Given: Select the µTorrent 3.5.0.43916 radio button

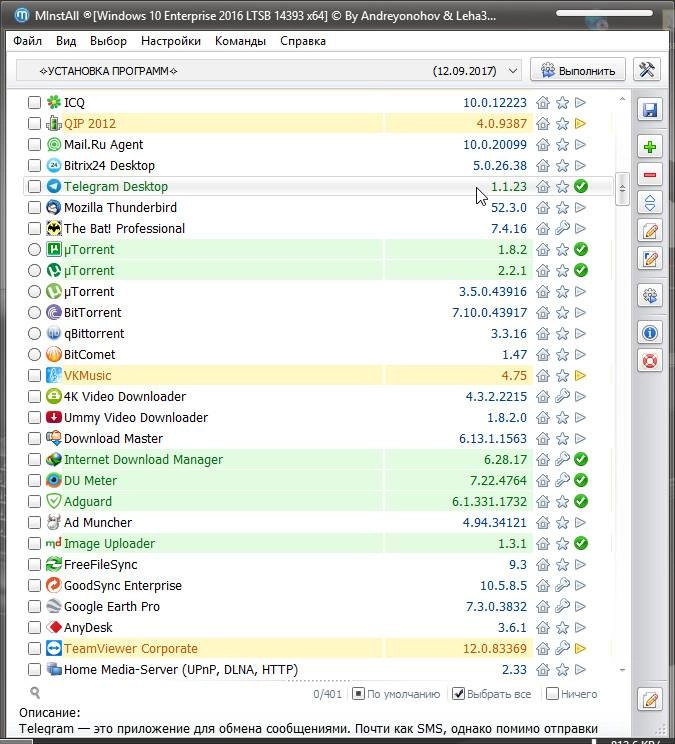Looking at the screenshot, I should (34, 291).
